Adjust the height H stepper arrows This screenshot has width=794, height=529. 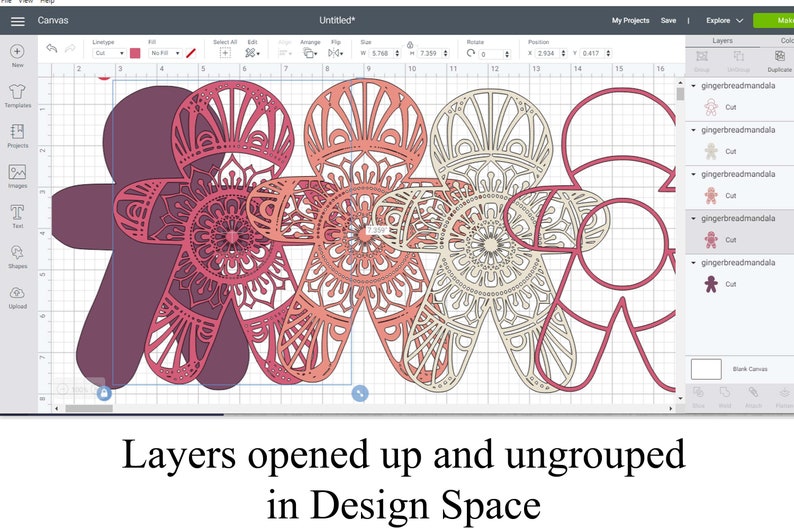click(x=445, y=53)
